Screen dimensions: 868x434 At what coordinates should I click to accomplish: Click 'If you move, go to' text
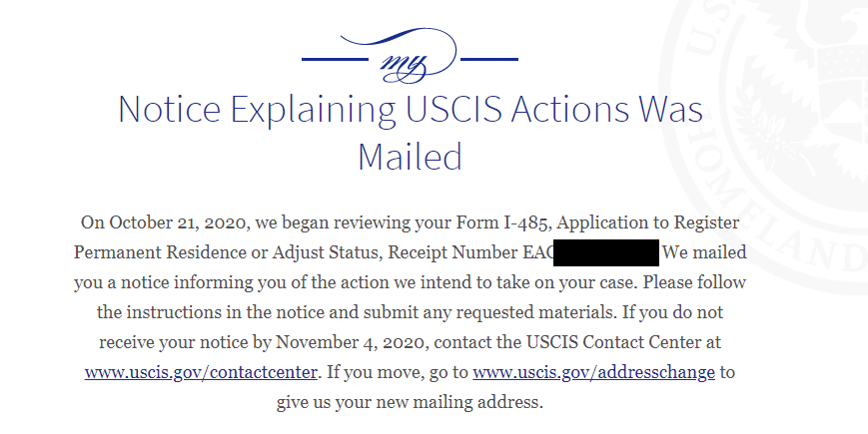click(398, 372)
